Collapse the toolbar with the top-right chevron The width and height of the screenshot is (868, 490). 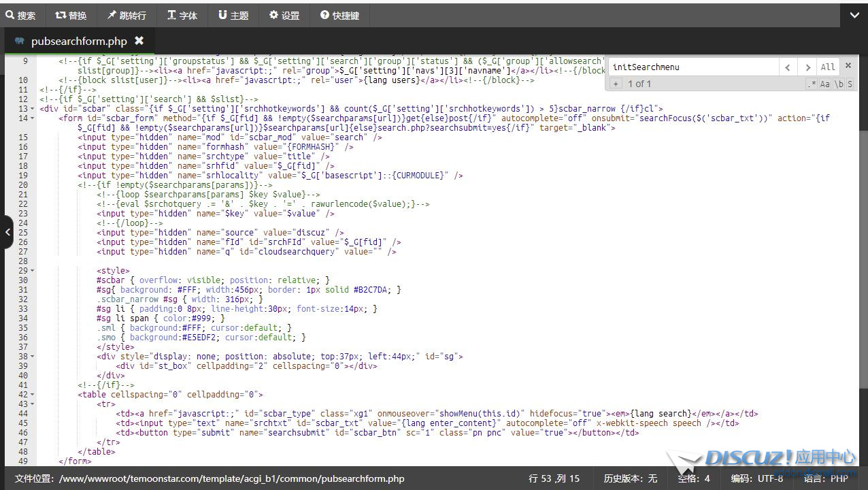click(x=854, y=15)
